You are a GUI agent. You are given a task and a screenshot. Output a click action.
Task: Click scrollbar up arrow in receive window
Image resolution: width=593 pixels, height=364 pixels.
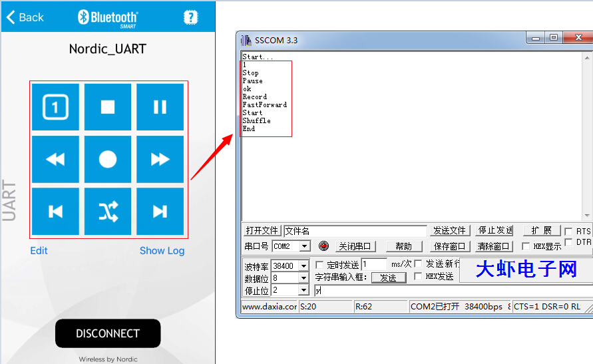tap(587, 58)
